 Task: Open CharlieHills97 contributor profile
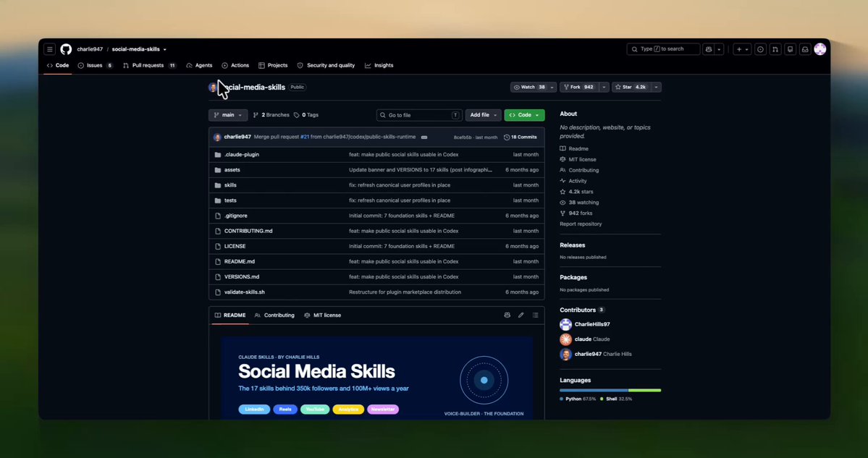(592, 325)
